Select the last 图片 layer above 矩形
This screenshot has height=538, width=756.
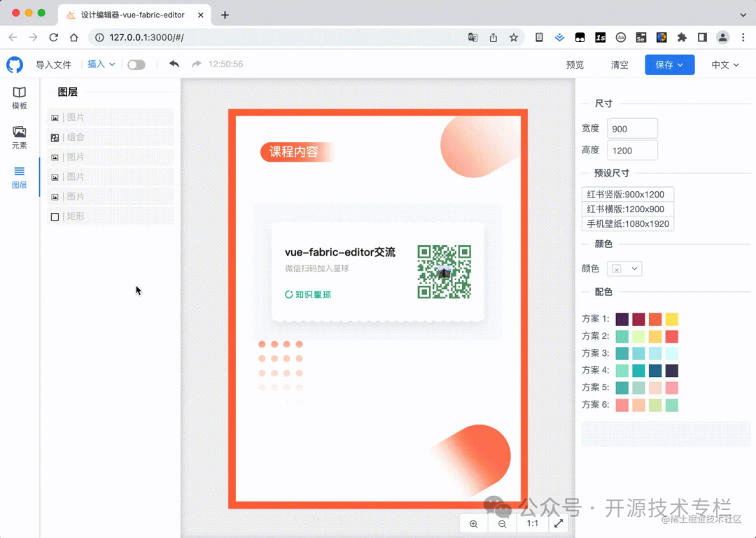coord(111,197)
